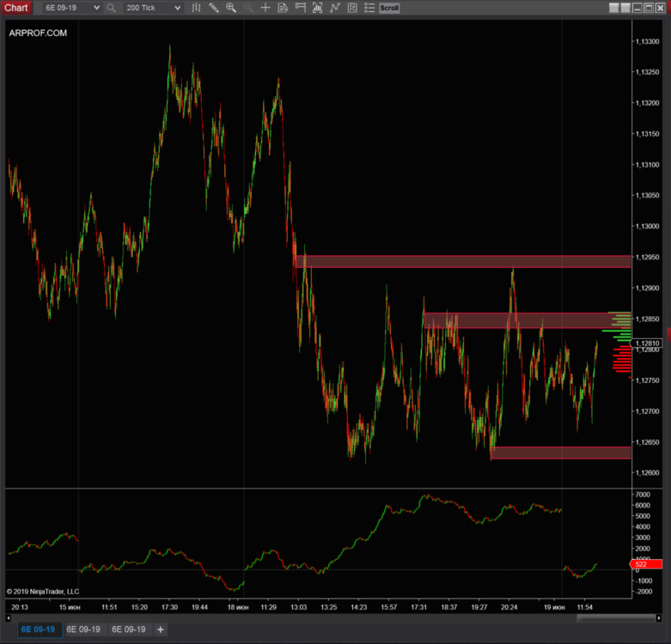671x644 pixels.
Task: Click the 18 июн date axis label
Action: tap(238, 607)
